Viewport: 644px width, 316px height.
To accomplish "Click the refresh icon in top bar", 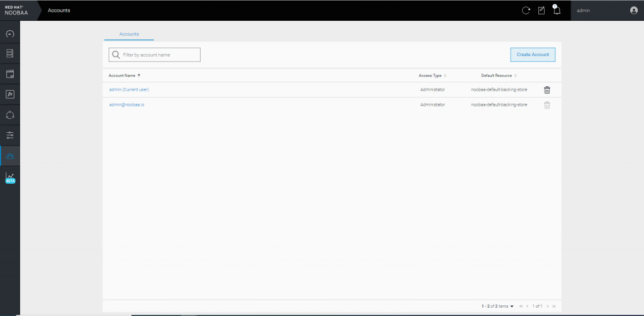I will click(526, 11).
